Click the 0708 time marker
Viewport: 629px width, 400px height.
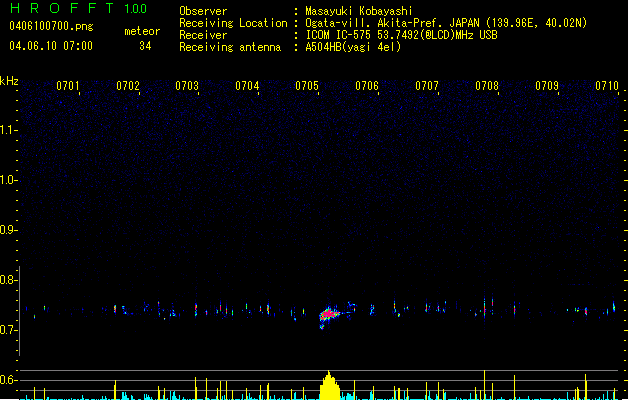[x=487, y=86]
